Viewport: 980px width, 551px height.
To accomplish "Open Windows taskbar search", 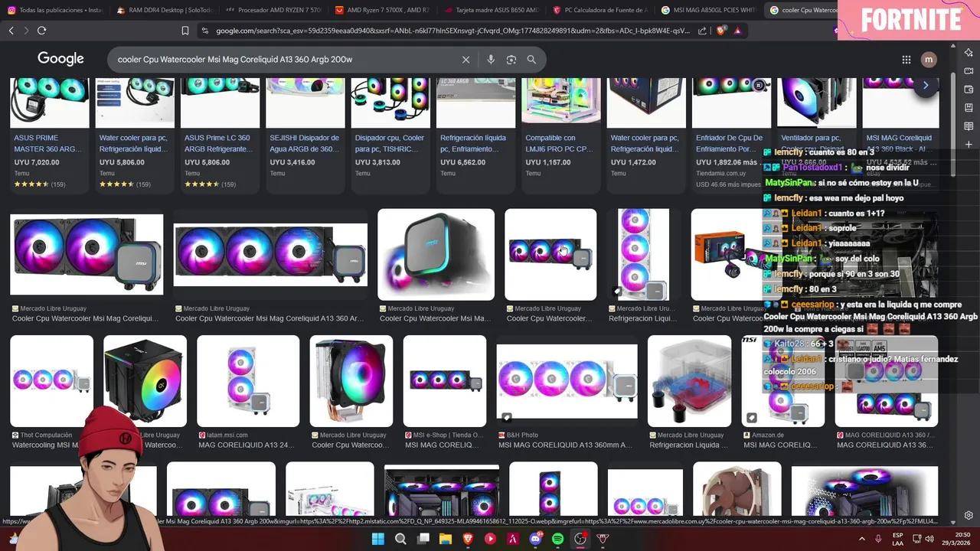I will (400, 539).
